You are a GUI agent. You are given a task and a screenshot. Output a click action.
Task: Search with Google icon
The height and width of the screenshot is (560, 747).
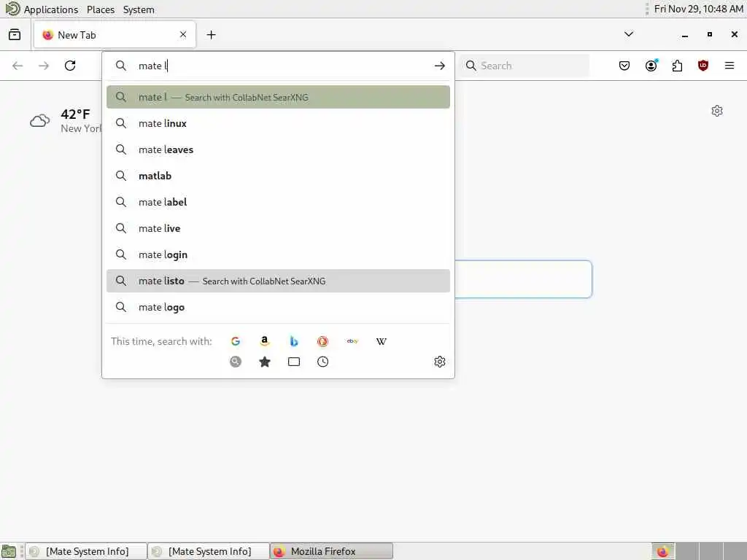point(236,341)
